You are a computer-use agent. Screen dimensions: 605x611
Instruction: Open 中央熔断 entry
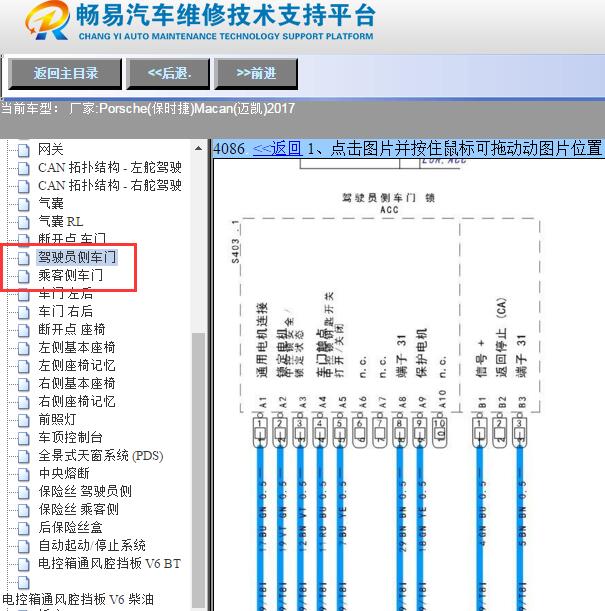pos(63,473)
